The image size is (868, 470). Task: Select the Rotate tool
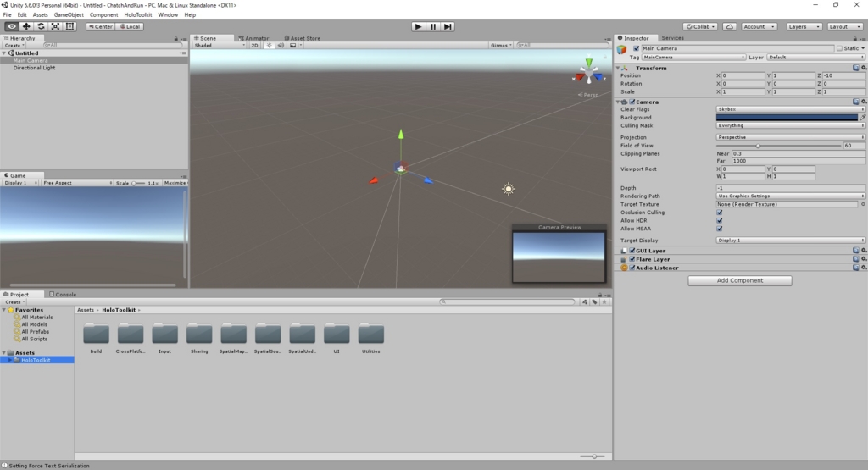click(x=41, y=26)
